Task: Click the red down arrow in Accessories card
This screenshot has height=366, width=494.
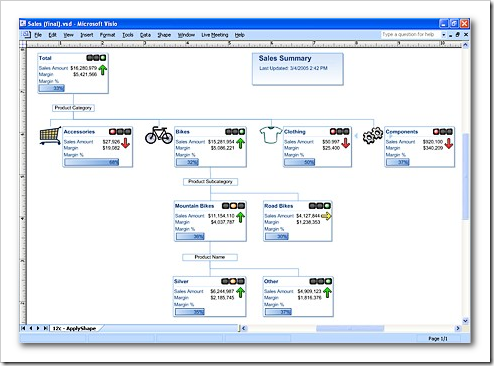Action: (x=126, y=143)
